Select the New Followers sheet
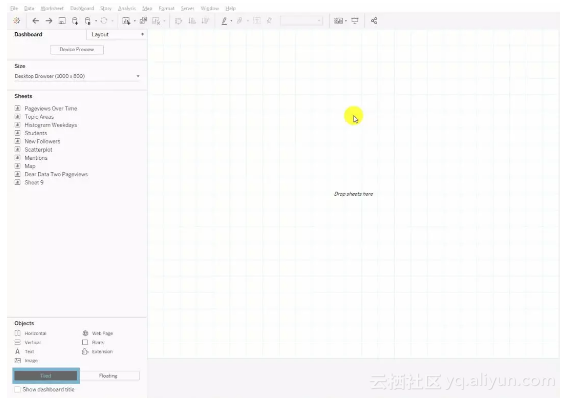Screen dimensions: 566x401 (x=38, y=141)
